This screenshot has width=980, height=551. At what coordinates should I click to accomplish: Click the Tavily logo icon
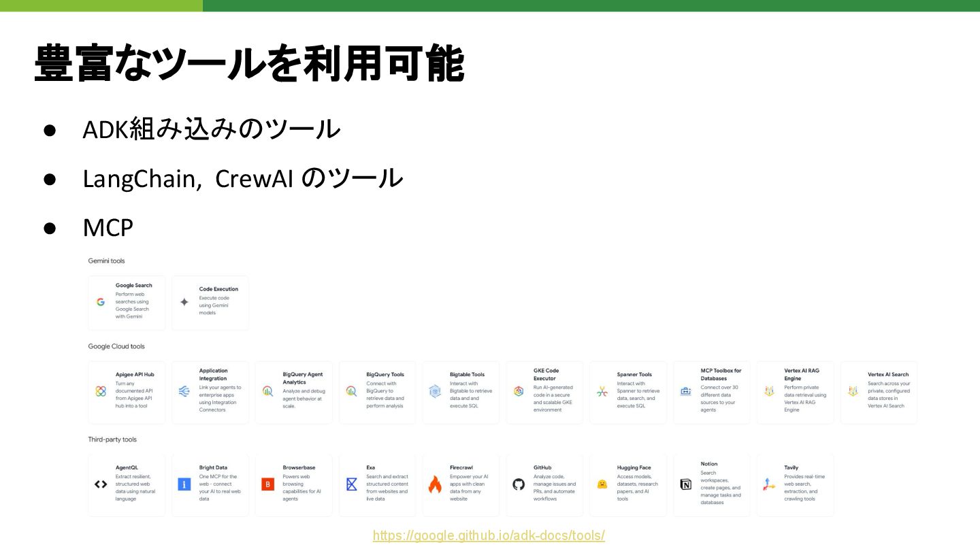769,484
